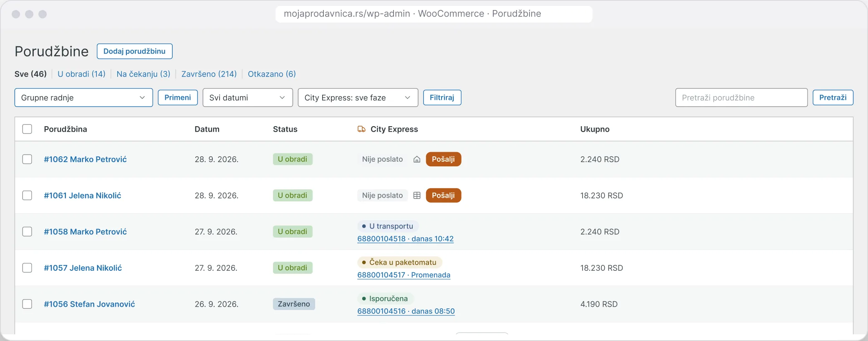This screenshot has width=868, height=341.
Task: Open the Grupne radnje dropdown
Action: pos(83,97)
